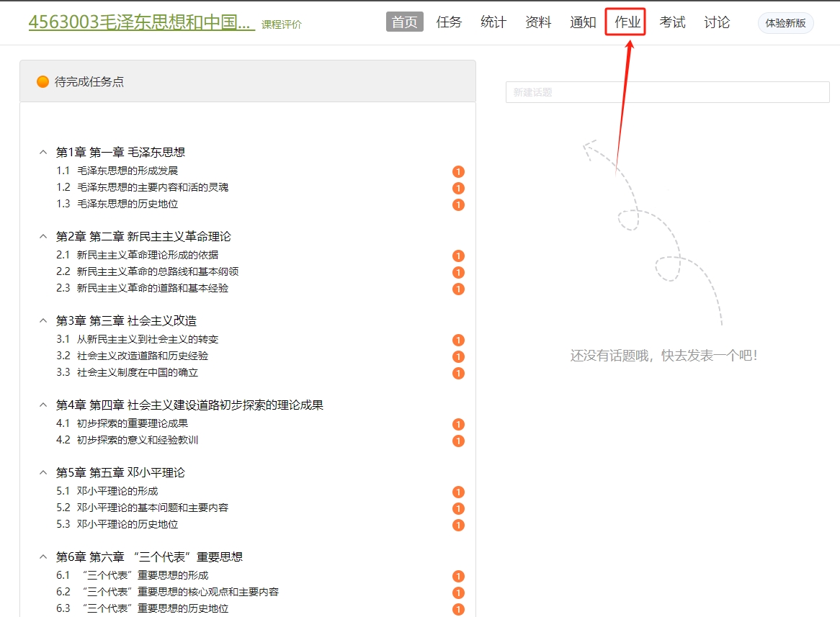
Task: Open the 课程评价 link
Action: click(281, 24)
